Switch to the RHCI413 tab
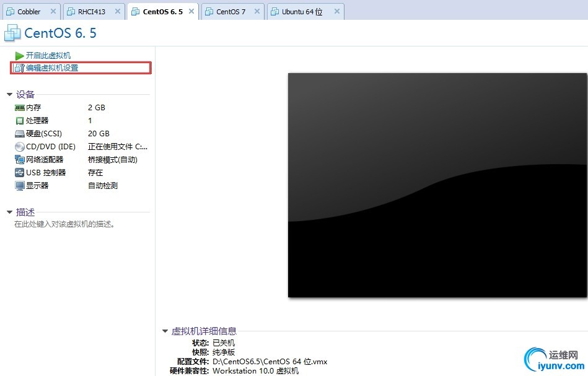The image size is (588, 376). [x=94, y=12]
